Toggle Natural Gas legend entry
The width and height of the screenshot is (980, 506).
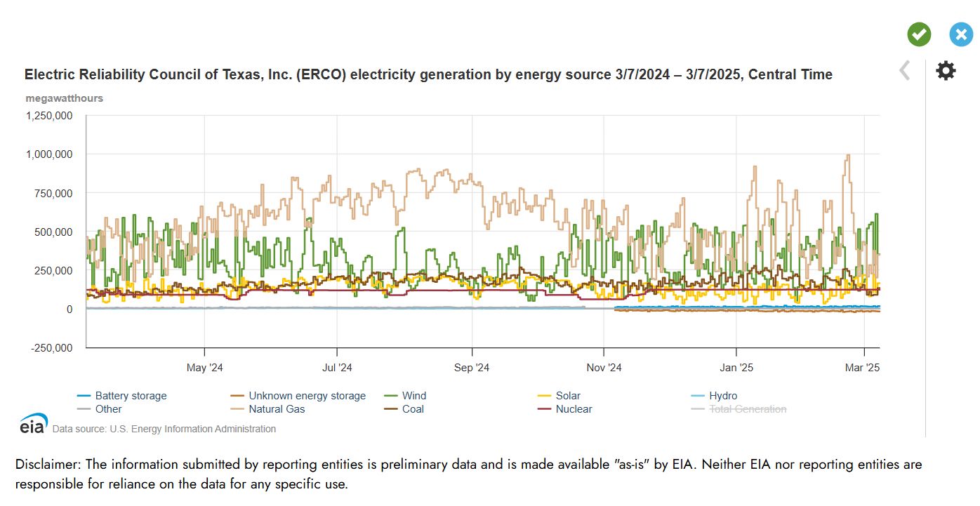[277, 409]
